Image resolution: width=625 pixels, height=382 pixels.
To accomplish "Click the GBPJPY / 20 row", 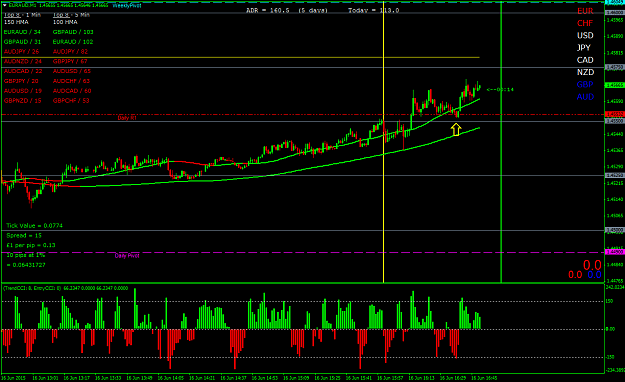I will (21, 81).
